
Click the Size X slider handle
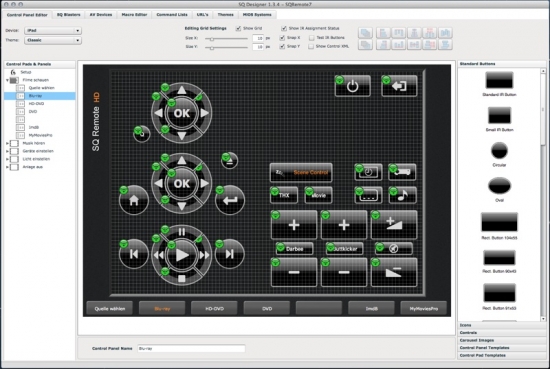coord(212,39)
